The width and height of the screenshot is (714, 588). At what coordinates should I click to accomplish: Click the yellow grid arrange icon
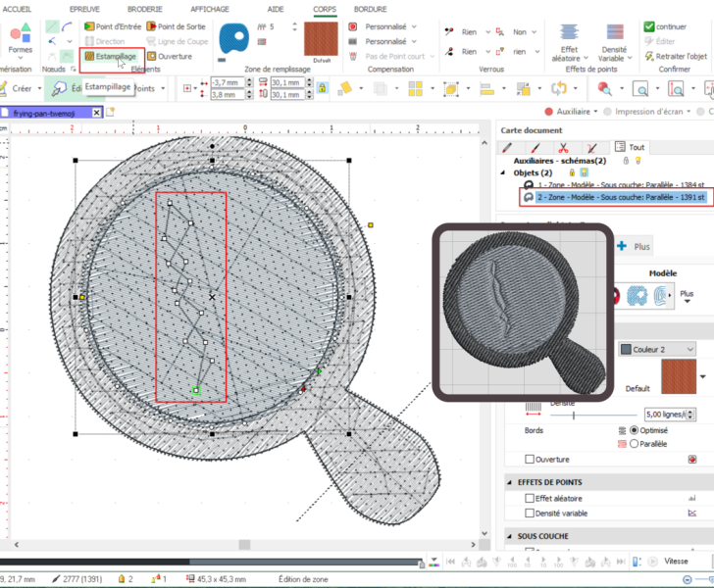(415, 88)
